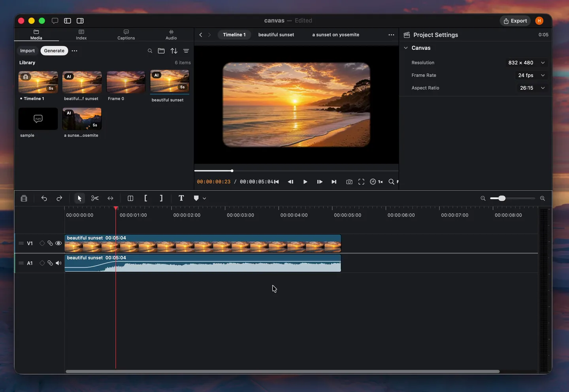The image size is (569, 392).
Task: Switch to the Captions tab
Action: click(126, 35)
